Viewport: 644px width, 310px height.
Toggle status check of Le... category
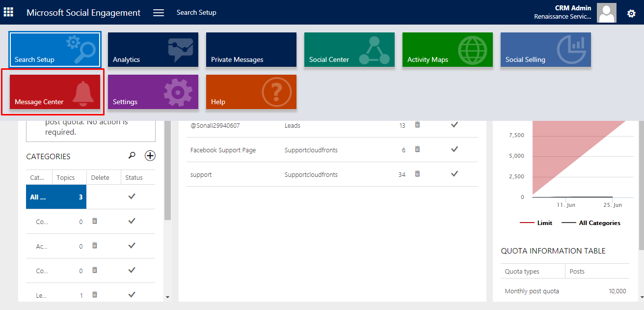click(132, 295)
